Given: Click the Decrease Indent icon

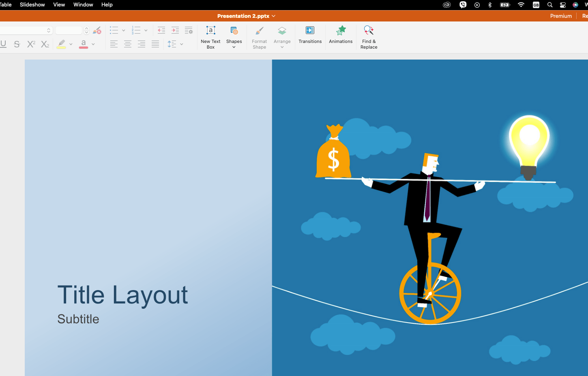Looking at the screenshot, I should pos(161,30).
